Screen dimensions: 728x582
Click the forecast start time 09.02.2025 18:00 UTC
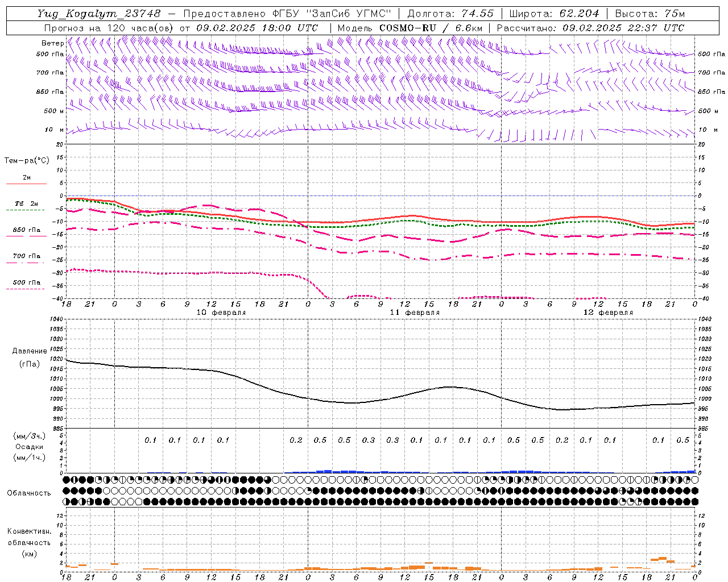click(x=257, y=27)
